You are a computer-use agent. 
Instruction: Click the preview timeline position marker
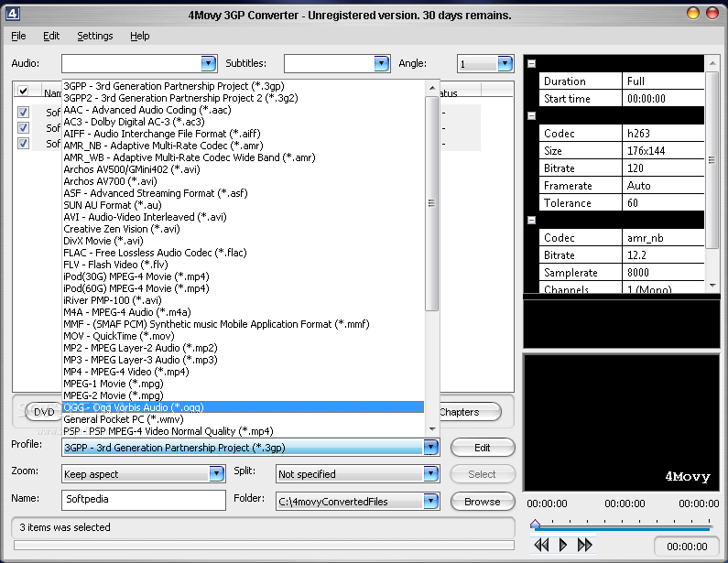coord(535,524)
